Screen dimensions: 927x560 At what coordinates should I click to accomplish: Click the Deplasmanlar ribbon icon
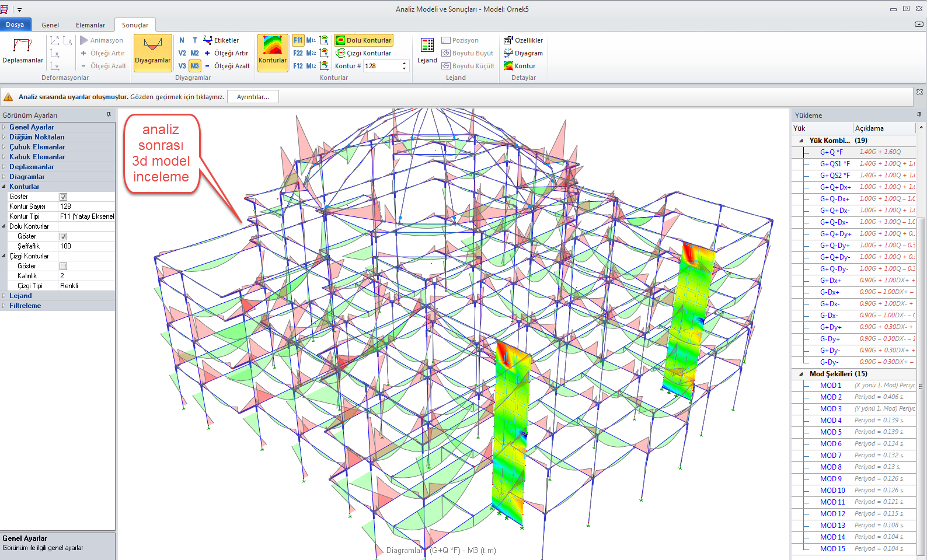click(x=23, y=51)
